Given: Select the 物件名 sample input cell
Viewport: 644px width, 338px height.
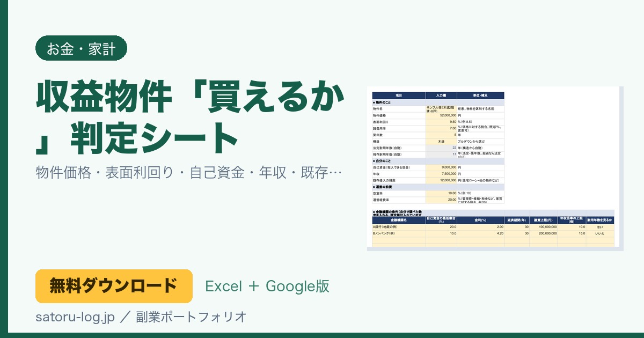Looking at the screenshot, I should tap(441, 109).
